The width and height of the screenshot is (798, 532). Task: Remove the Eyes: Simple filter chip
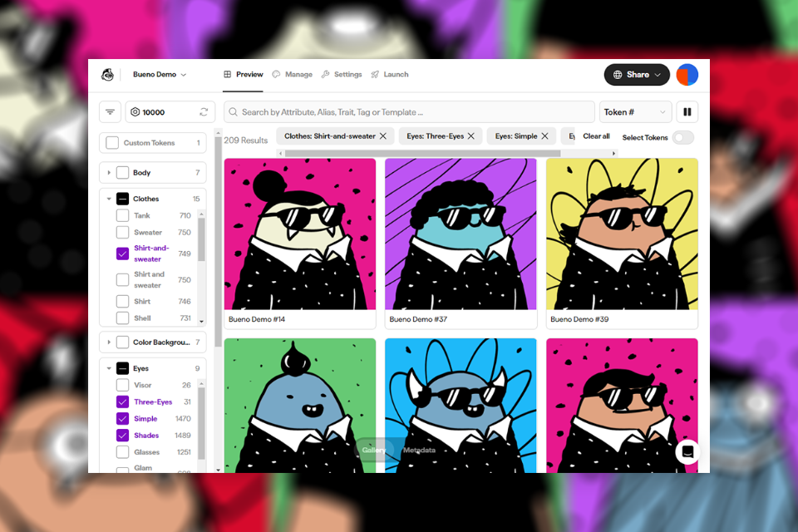tap(545, 136)
